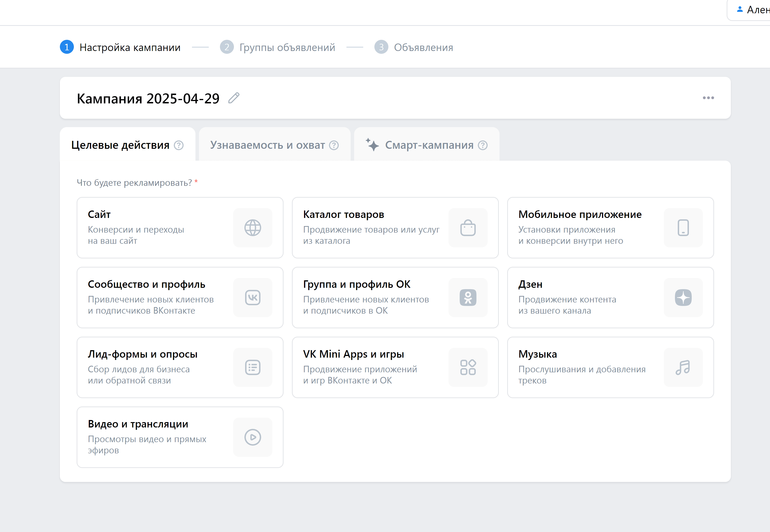Select Видео и трансляции card
This screenshot has width=770, height=532.
[180, 437]
